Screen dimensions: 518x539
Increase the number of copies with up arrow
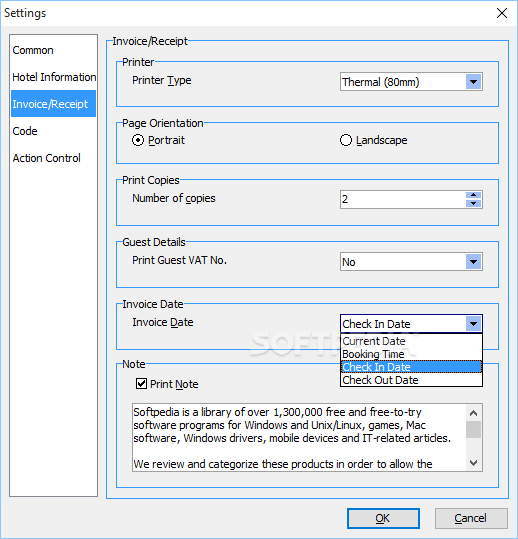(x=473, y=195)
